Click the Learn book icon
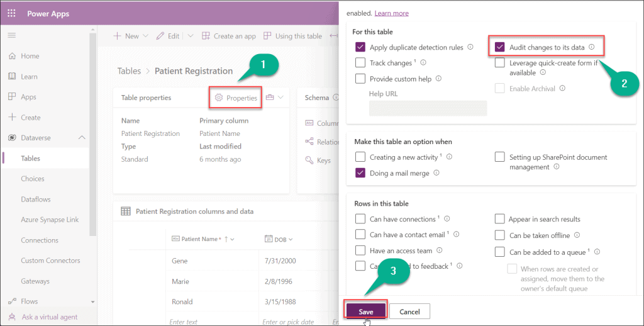The width and height of the screenshot is (644, 326). [12, 76]
